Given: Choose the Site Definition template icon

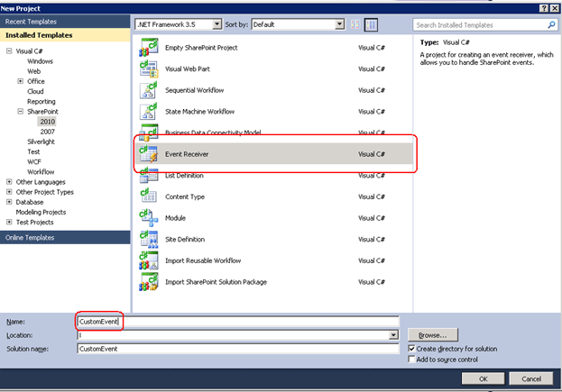Looking at the screenshot, I should tap(148, 239).
